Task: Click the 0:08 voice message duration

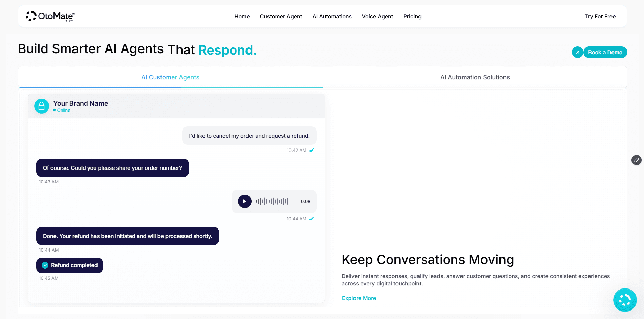Action: point(306,201)
